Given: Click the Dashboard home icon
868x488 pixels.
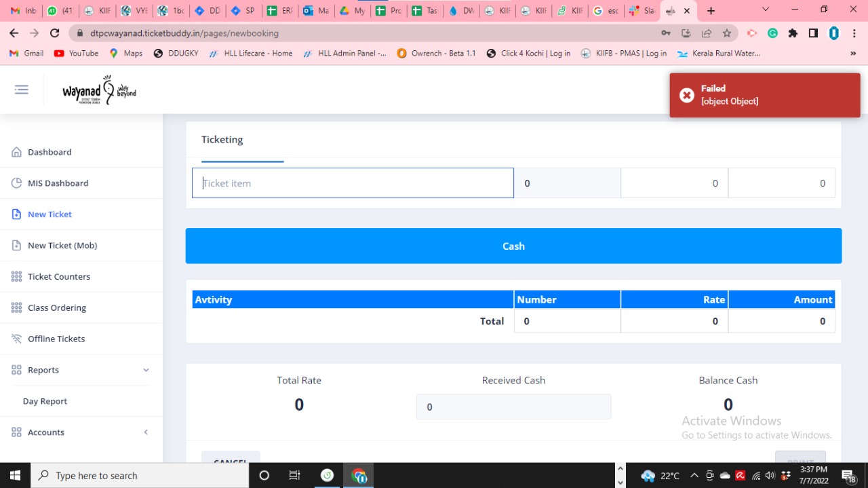Looking at the screenshot, I should (x=17, y=152).
